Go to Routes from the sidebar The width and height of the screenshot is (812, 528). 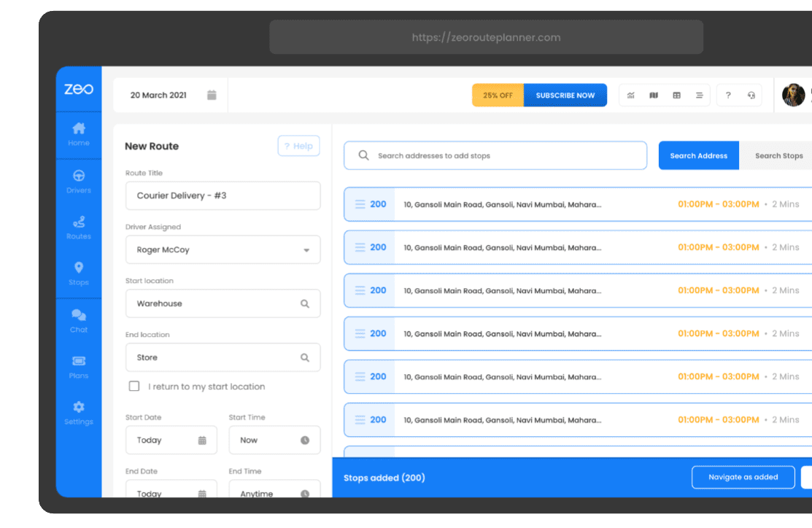pos(78,228)
